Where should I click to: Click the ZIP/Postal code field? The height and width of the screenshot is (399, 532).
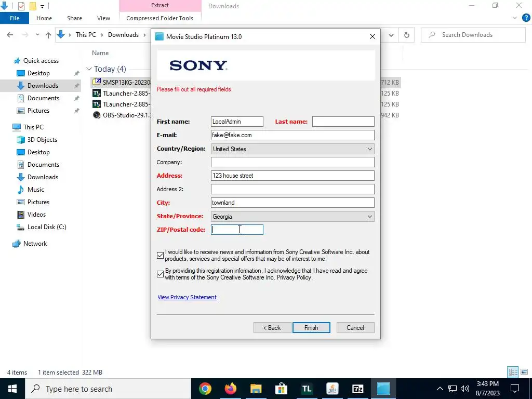237,230
